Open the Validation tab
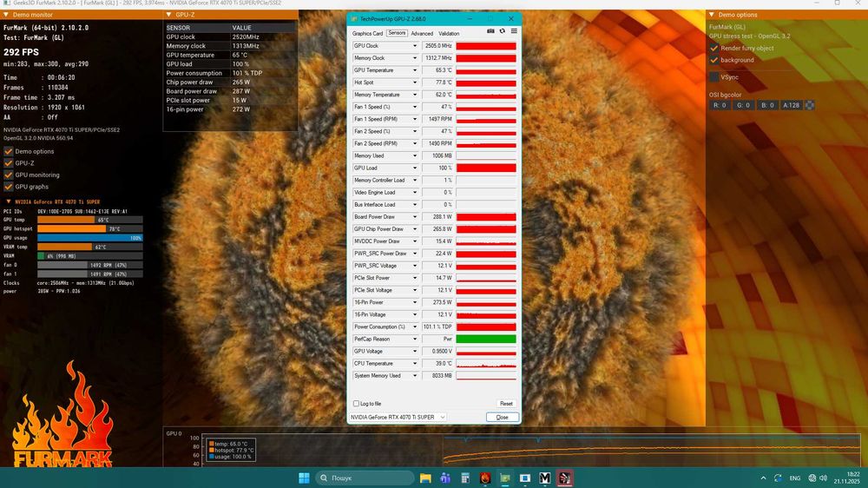The height and width of the screenshot is (488, 868). [449, 33]
